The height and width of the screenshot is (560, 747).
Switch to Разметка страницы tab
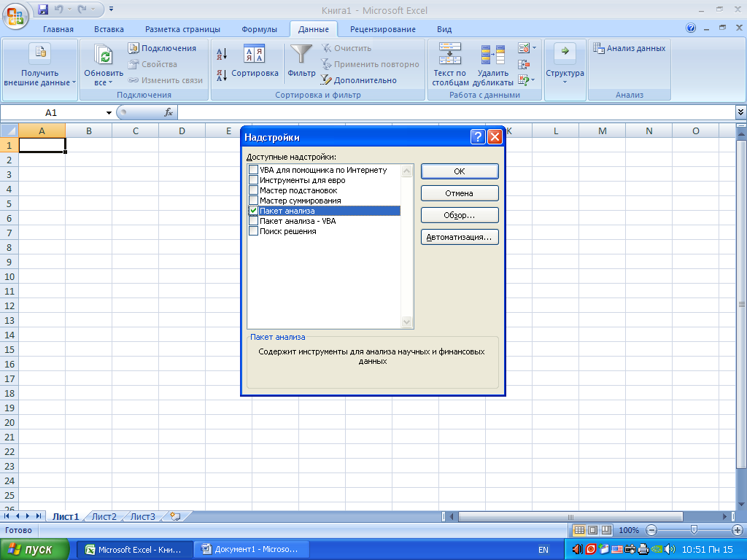click(x=182, y=29)
